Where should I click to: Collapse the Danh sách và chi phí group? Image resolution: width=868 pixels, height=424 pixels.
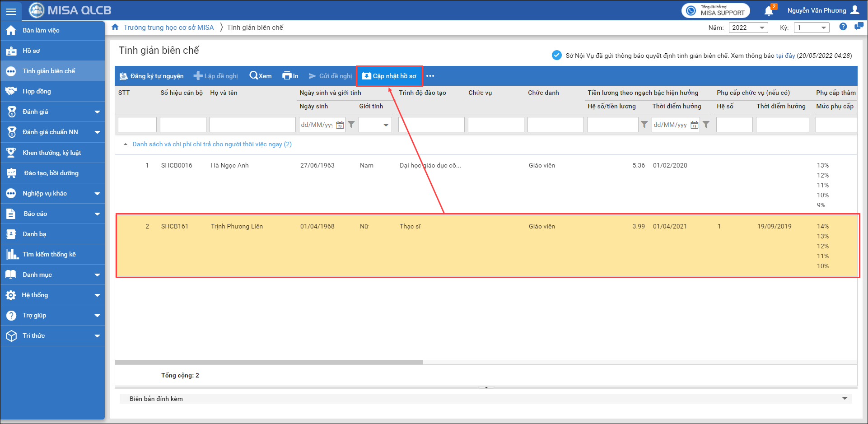[126, 144]
